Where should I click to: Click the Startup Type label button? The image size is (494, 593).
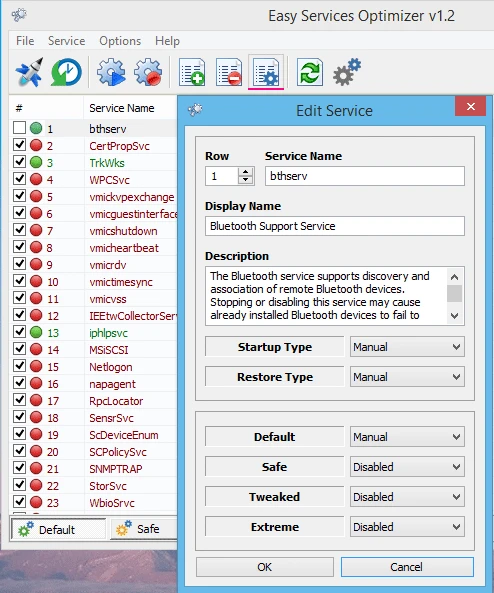275,347
